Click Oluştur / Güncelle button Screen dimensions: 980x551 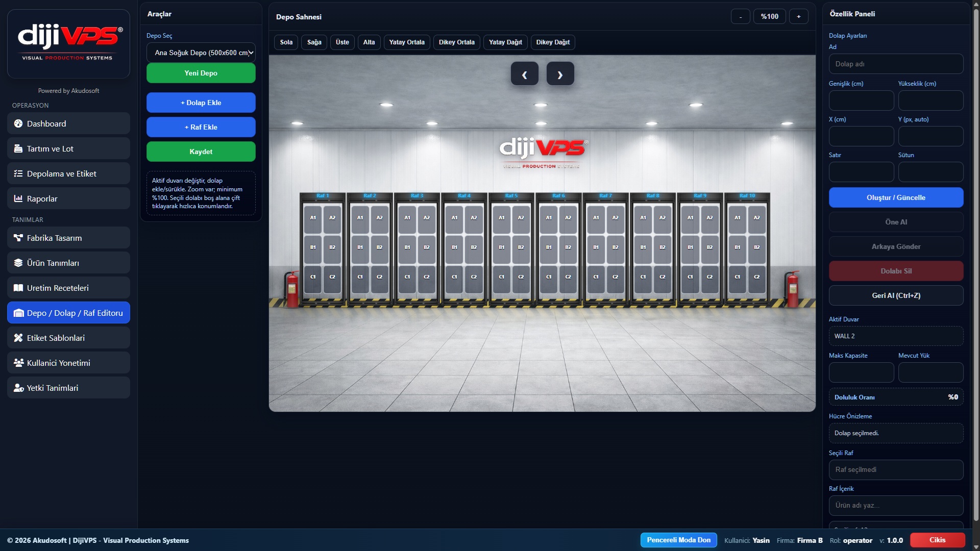[x=896, y=197]
